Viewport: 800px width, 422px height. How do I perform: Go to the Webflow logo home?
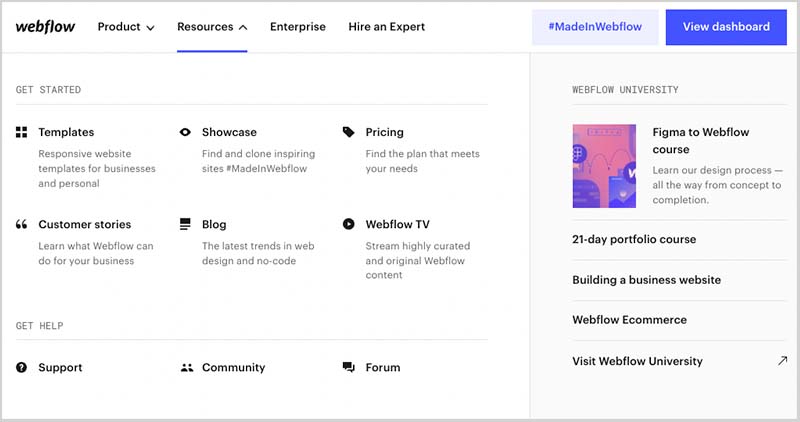coord(45,27)
